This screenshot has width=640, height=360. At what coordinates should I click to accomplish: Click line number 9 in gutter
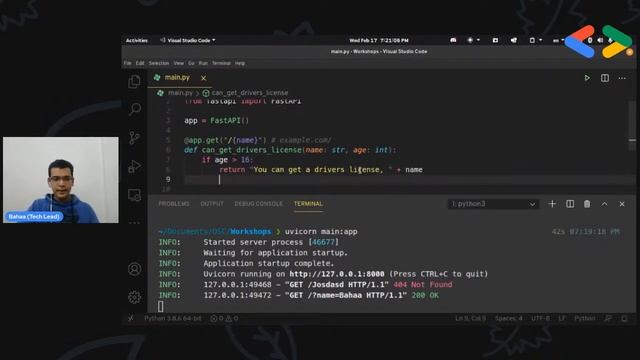168,179
